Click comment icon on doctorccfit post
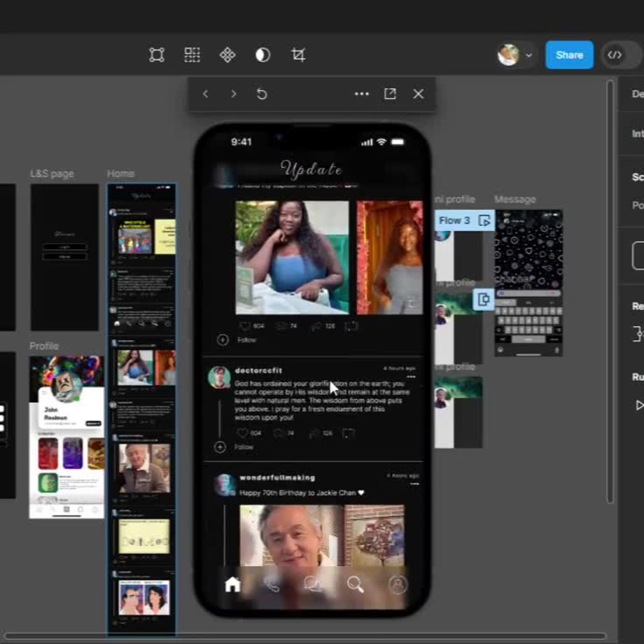644x644 pixels. (278, 433)
